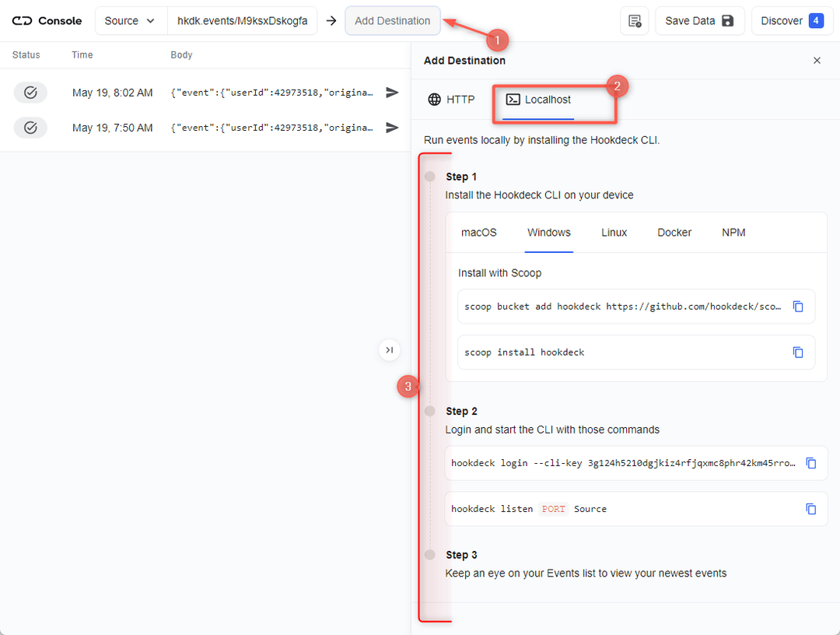Resend the May 19, 7:50 AM event
This screenshot has height=635, width=840.
(391, 127)
